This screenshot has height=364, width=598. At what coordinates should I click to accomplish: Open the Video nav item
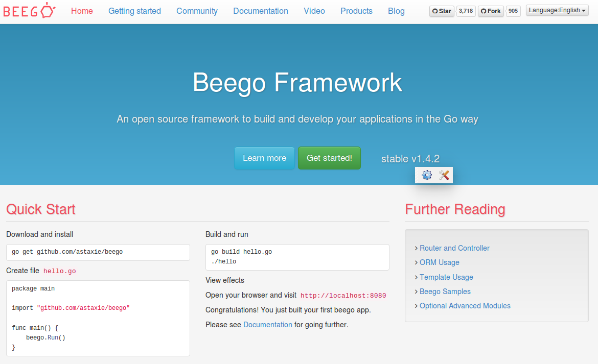(x=314, y=11)
